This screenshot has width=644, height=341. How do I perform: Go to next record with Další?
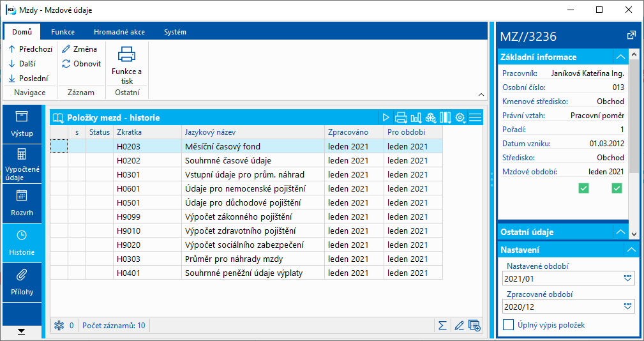pos(22,64)
